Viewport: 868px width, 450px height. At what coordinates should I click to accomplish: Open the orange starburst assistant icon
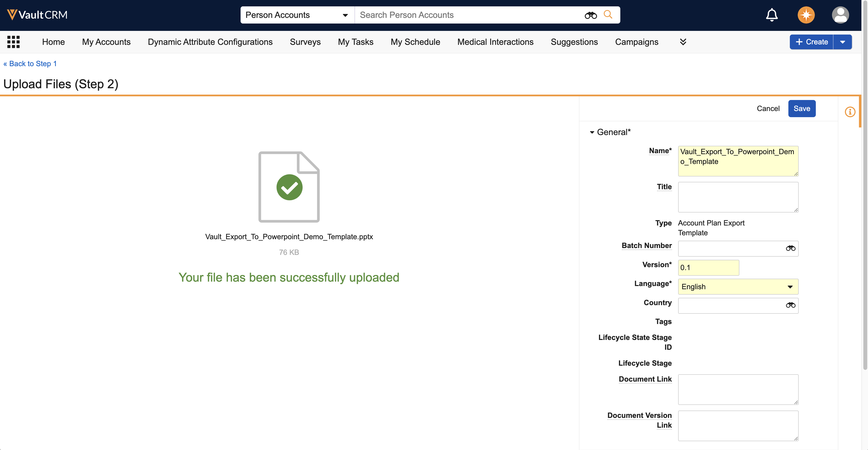[x=806, y=15]
